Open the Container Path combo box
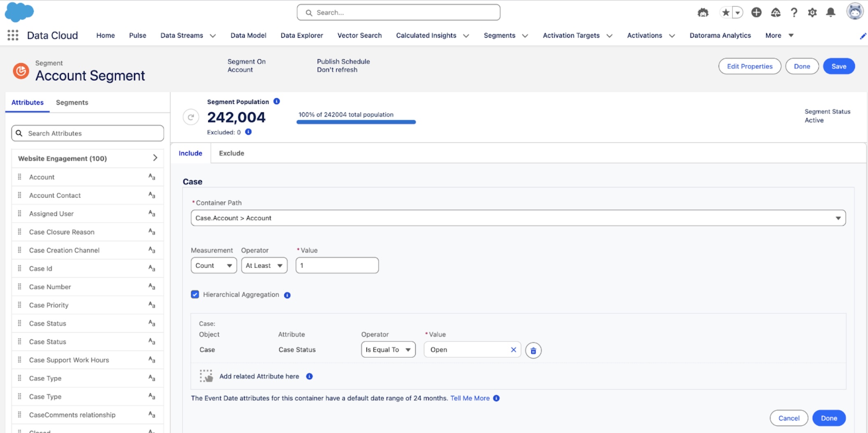This screenshot has width=868, height=433. coord(518,218)
